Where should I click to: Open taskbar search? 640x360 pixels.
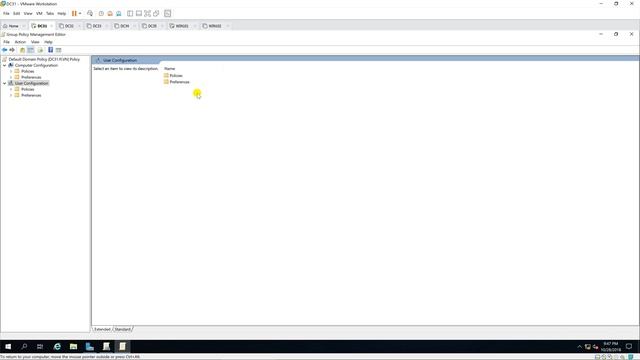(24, 347)
